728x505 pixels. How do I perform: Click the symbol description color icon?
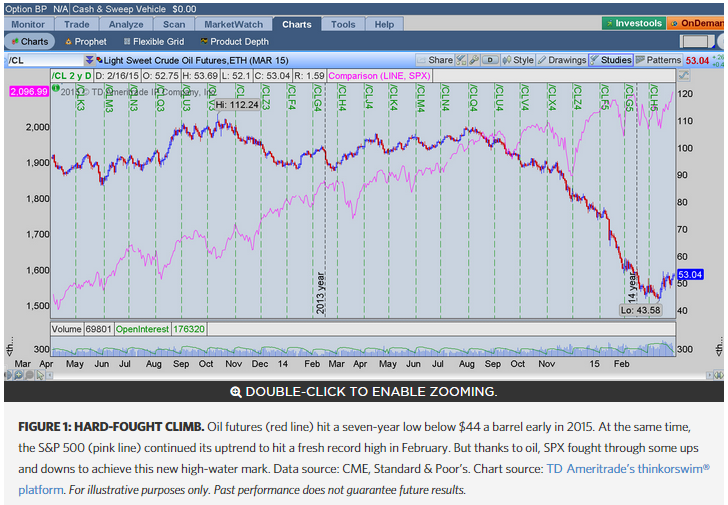coord(99,60)
